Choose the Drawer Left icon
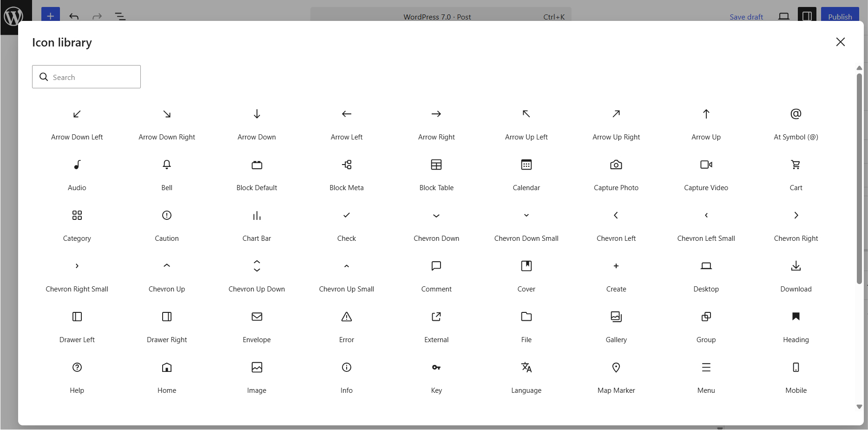The image size is (868, 430). [x=77, y=317]
